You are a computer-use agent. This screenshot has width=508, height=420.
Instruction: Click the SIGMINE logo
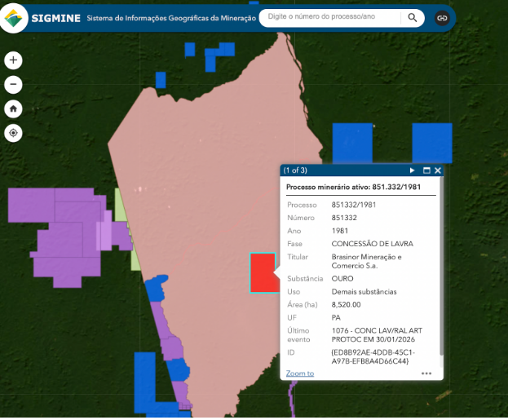[14, 17]
